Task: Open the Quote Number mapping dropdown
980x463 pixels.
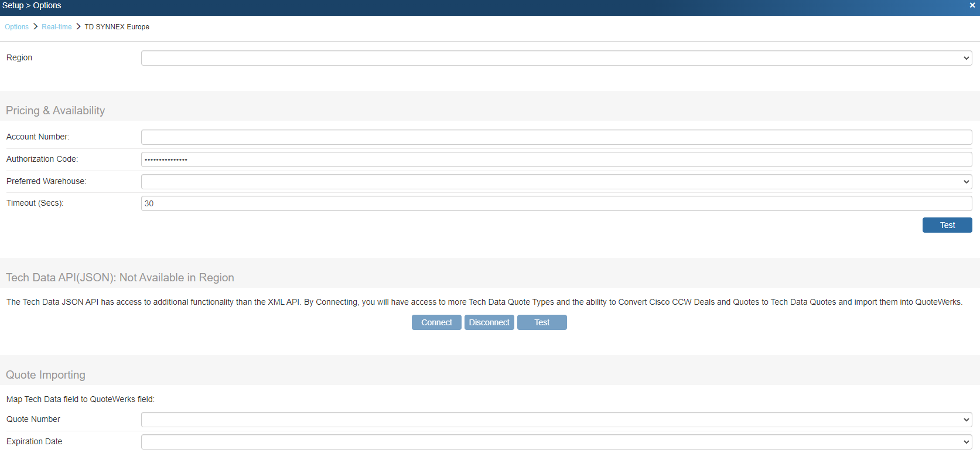Action: [x=556, y=420]
